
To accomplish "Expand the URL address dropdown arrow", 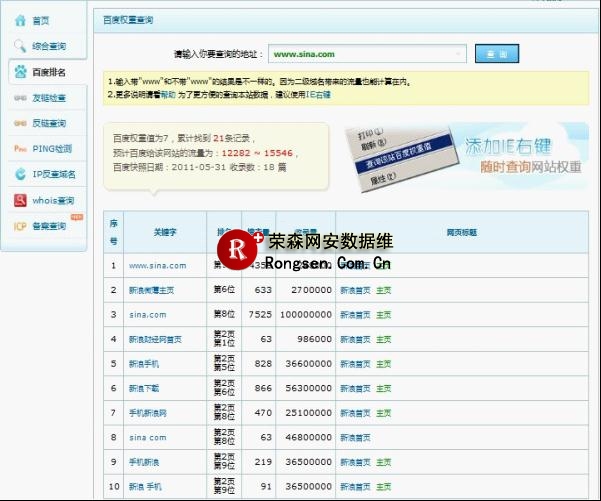I will coord(458,53).
